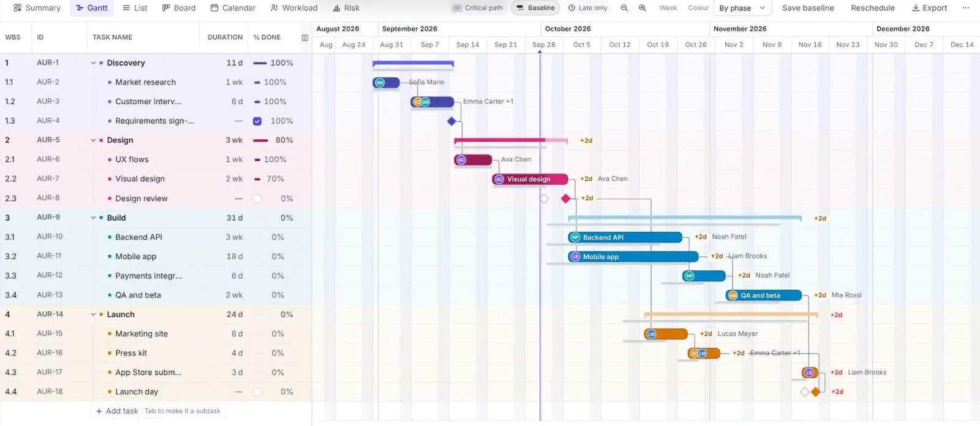Screen dimensions: 980x426
Task: Click the MR avatar on QA and beta bar
Action: (733, 295)
